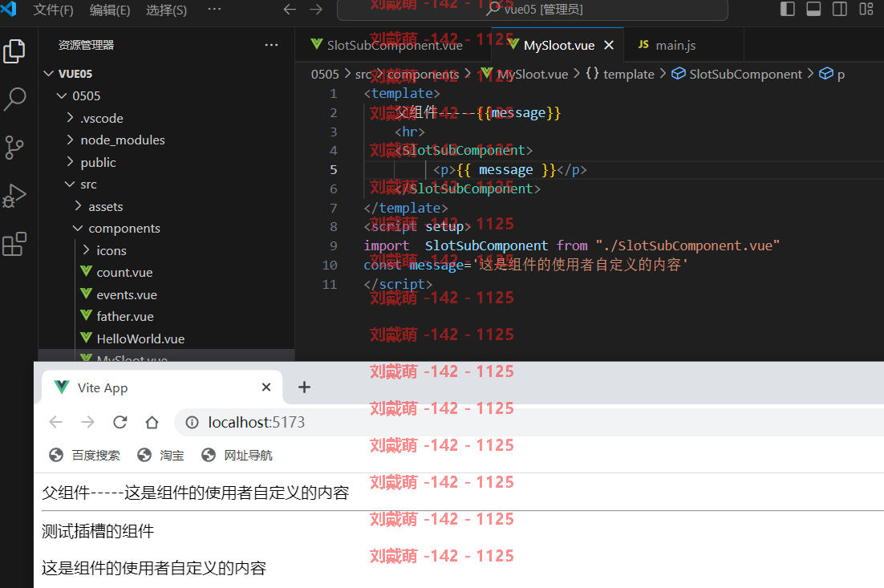Toggle the bottom panel layout icon
884x588 pixels.
click(813, 9)
